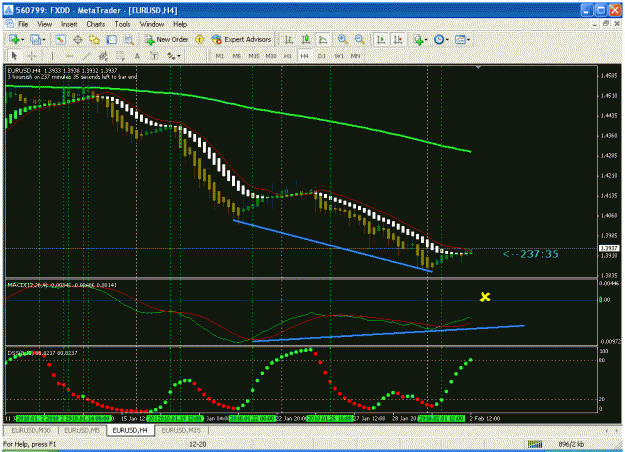Click the '<--237:35' countdown text on chart

[x=531, y=254]
